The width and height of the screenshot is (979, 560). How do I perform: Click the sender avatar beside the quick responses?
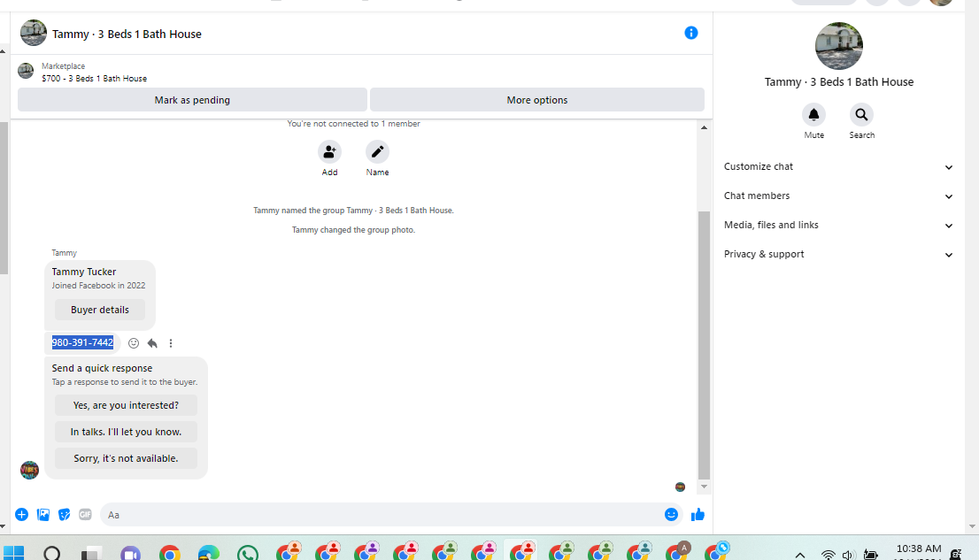29,470
